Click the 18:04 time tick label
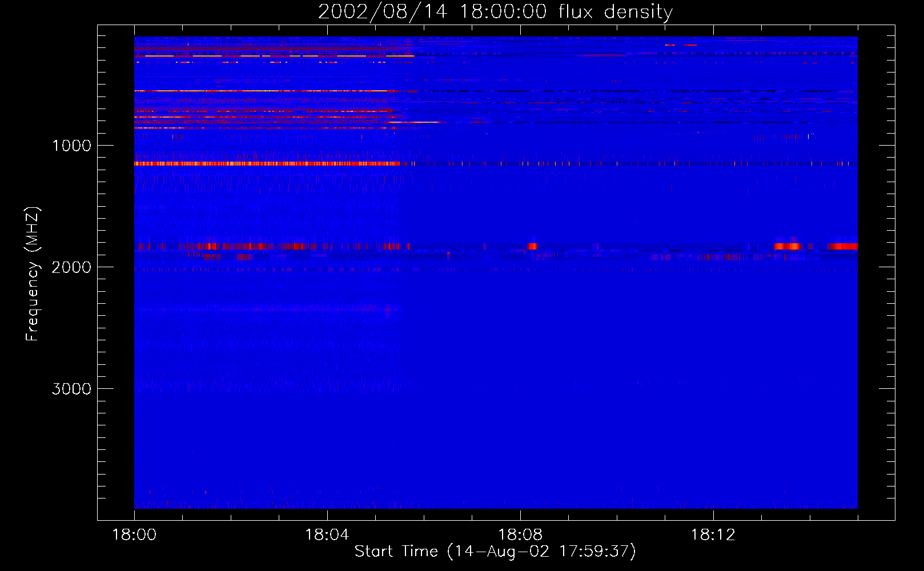 point(327,535)
